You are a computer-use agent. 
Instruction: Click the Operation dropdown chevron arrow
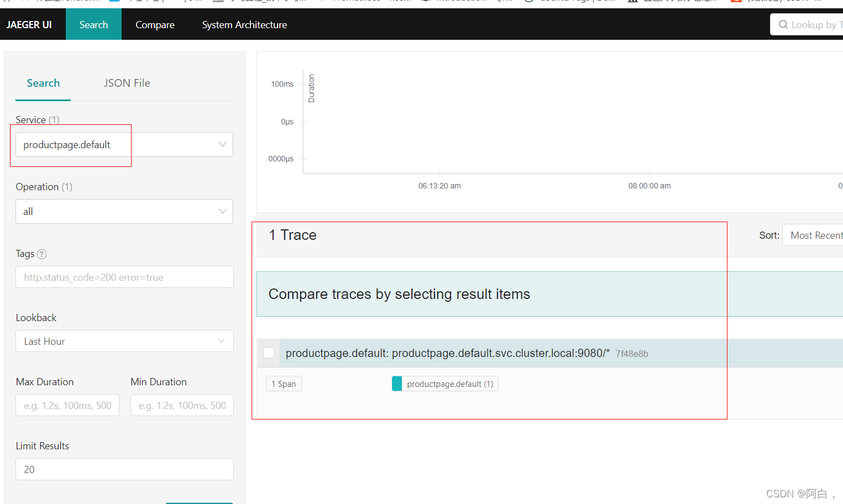tap(222, 212)
